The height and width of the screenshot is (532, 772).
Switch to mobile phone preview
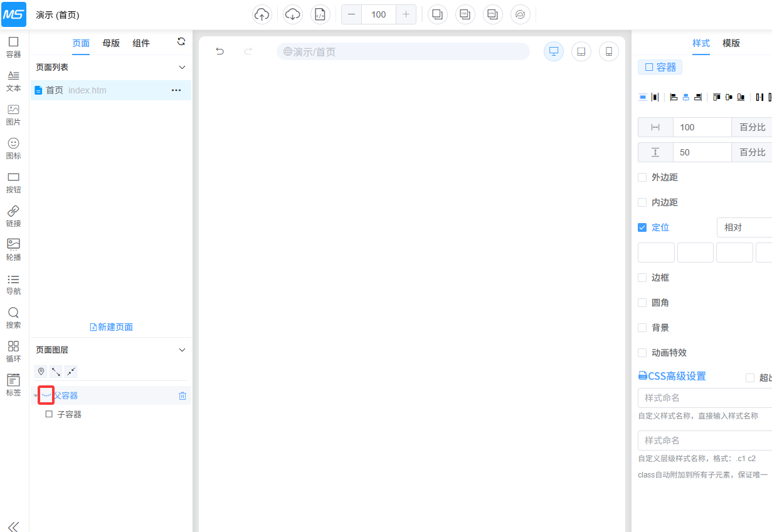608,51
